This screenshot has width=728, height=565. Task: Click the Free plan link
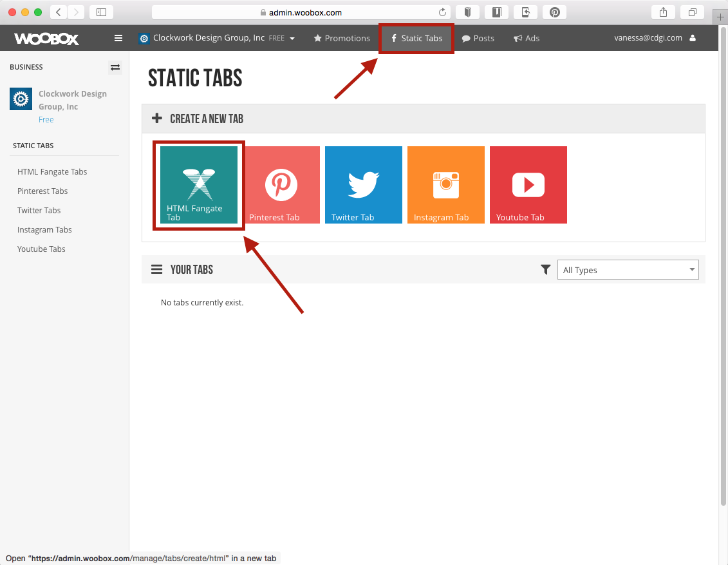click(x=46, y=119)
